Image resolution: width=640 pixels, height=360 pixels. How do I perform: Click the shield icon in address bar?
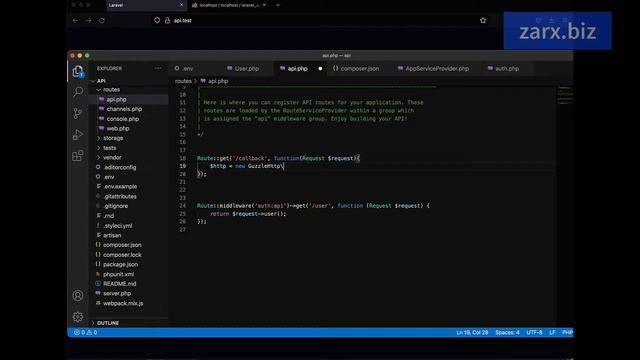click(x=157, y=20)
